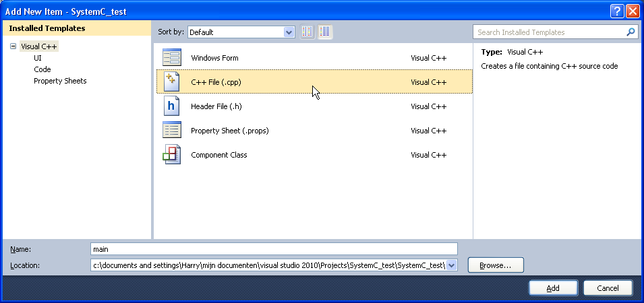Image resolution: width=644 pixels, height=303 pixels.
Task: Switch to medium icons list view
Action: pyautogui.click(x=325, y=32)
